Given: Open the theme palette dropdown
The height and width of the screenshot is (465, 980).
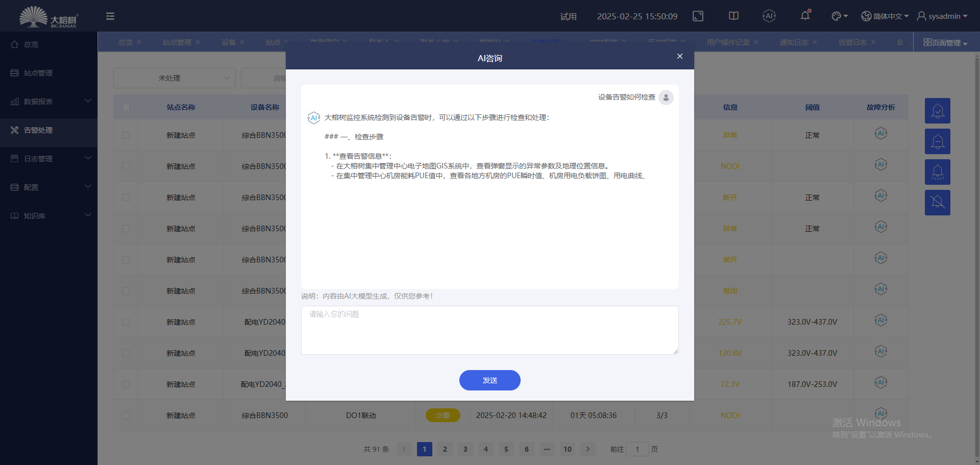Looking at the screenshot, I should coord(840,16).
